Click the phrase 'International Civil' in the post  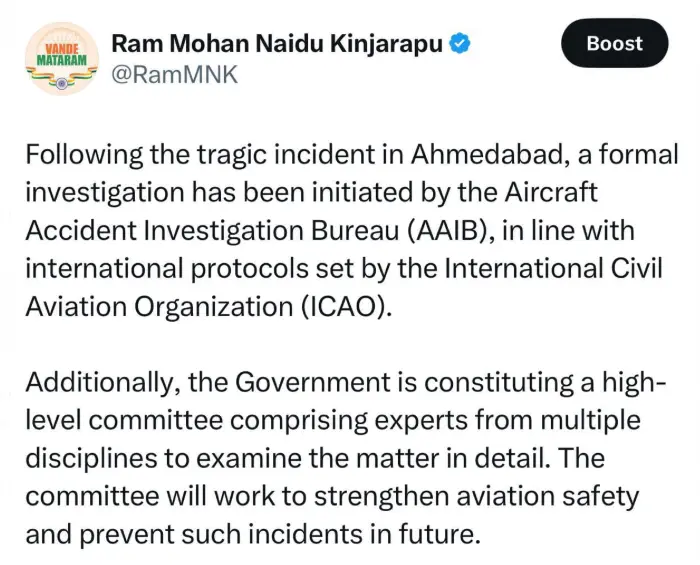pyautogui.click(x=553, y=269)
